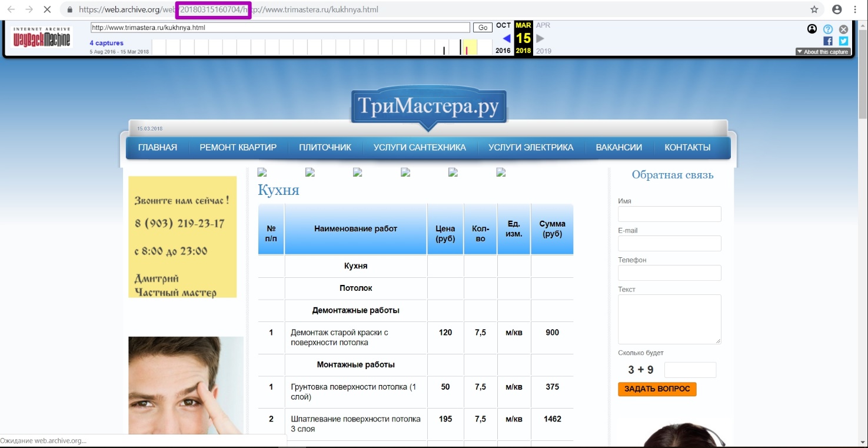Click first broken image icon above Кухня
Image resolution: width=868 pixels, height=448 pixels.
point(262,172)
